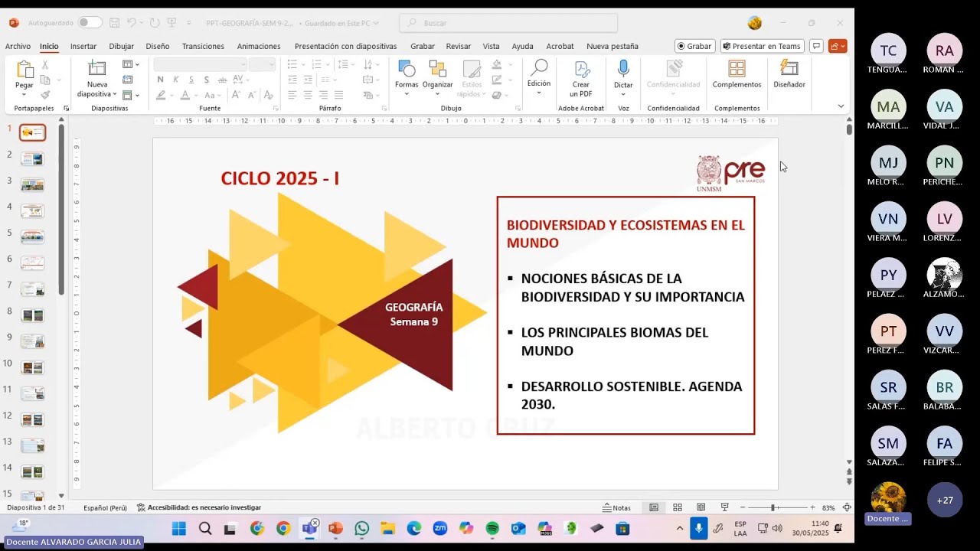Open Spotify from the taskbar
The height and width of the screenshot is (551, 980).
point(492,529)
